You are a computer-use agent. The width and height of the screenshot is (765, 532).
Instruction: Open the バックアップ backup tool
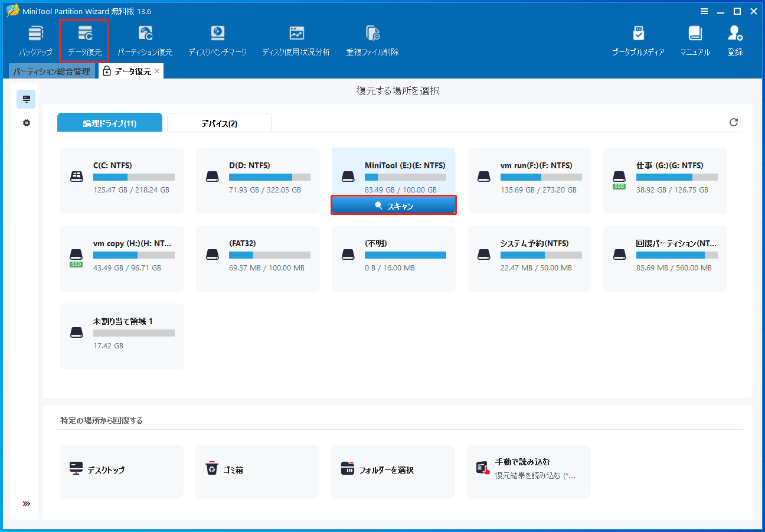(x=35, y=41)
